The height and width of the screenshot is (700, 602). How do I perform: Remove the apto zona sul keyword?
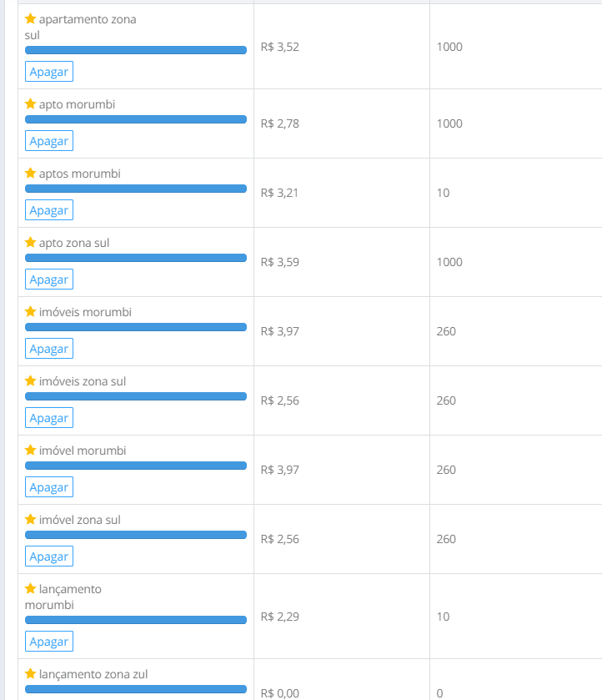click(x=49, y=279)
